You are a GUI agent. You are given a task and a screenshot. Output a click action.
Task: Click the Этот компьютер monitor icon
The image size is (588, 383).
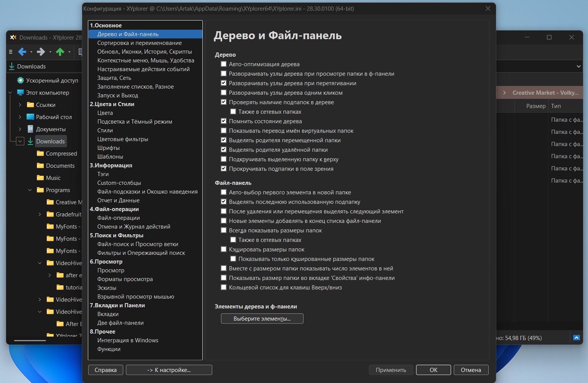[21, 92]
